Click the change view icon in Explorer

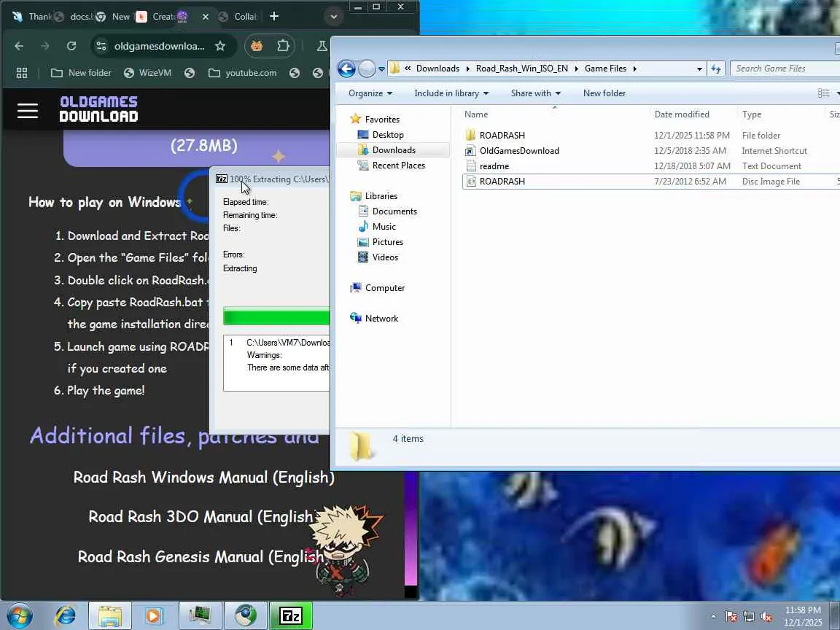click(823, 93)
